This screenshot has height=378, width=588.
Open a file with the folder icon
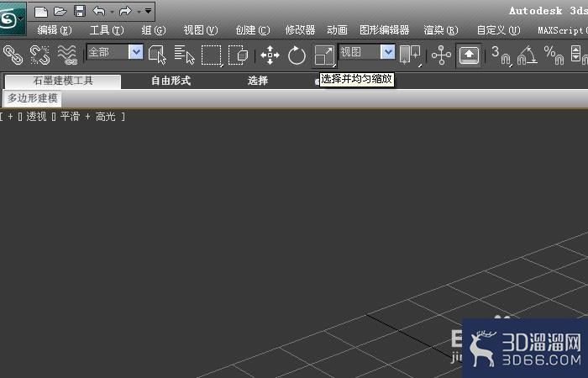[x=60, y=12]
